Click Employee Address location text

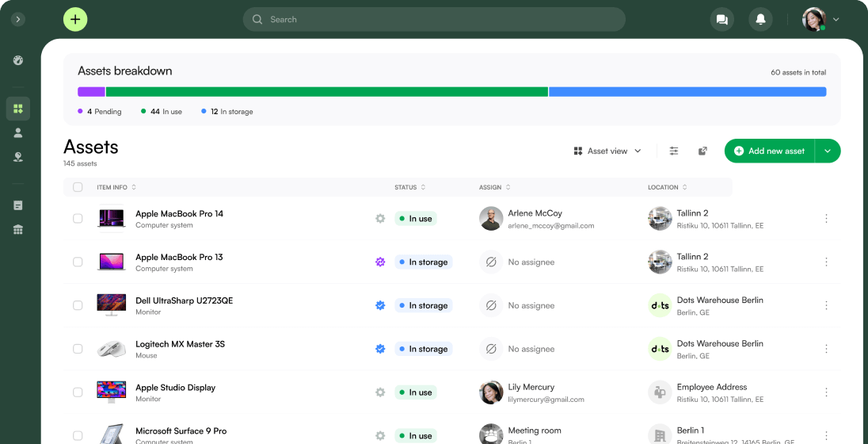pyautogui.click(x=712, y=387)
